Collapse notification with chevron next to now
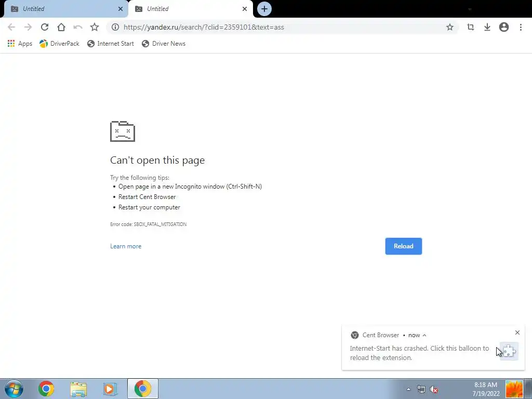Image resolution: width=532 pixels, height=399 pixels. [x=424, y=335]
